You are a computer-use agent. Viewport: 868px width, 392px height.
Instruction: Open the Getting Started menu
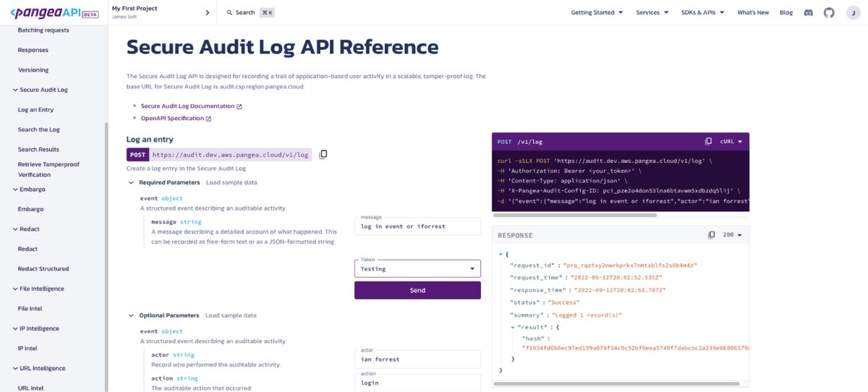[597, 12]
